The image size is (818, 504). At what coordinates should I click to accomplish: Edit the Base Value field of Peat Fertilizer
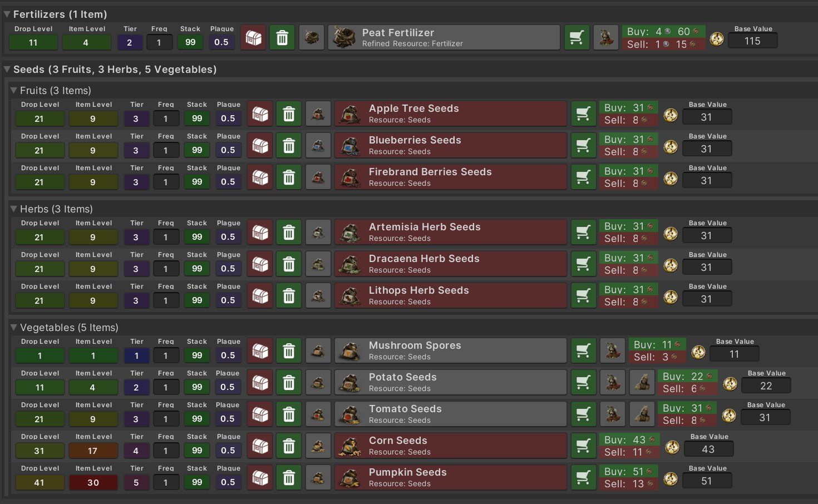point(752,41)
